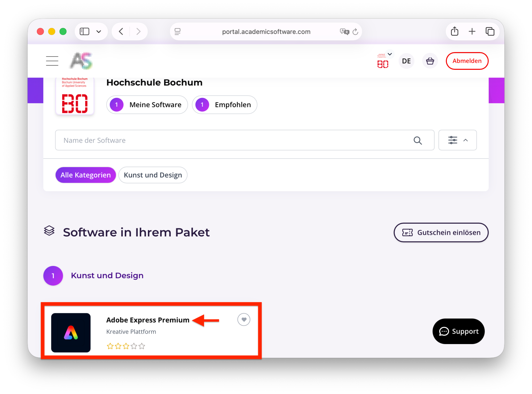Open a new Safari tab
Viewport: 532px width, 394px height.
(x=472, y=31)
